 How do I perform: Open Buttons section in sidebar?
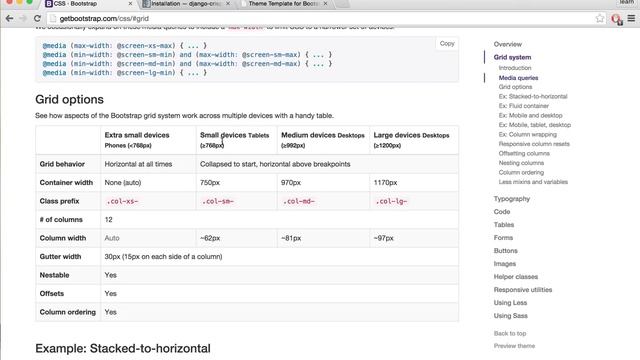pos(506,251)
